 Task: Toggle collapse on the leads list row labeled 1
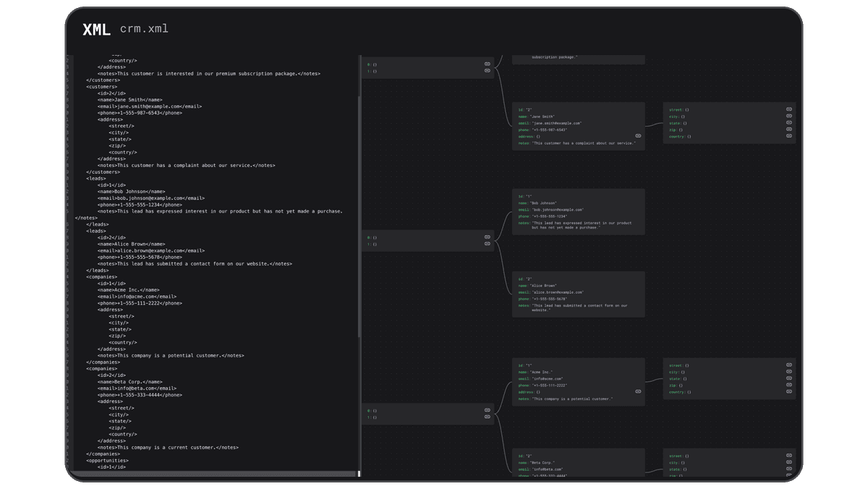488,244
